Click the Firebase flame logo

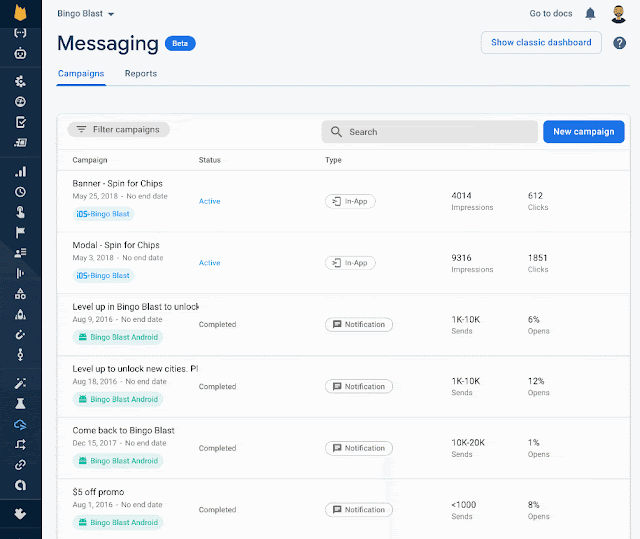20,13
